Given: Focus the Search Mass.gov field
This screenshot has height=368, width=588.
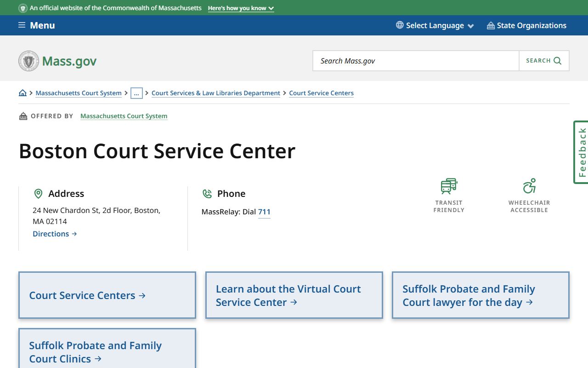Looking at the screenshot, I should point(416,61).
